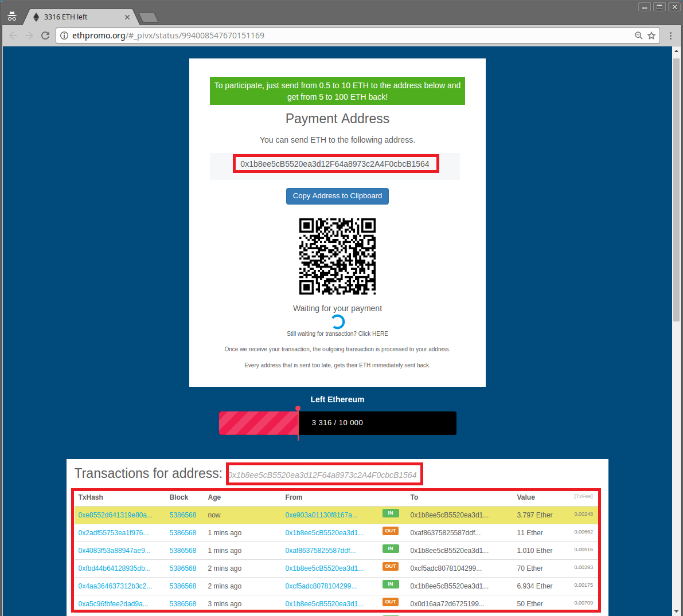Click the scrollbar up arrow
683x616 pixels.
[676, 52]
